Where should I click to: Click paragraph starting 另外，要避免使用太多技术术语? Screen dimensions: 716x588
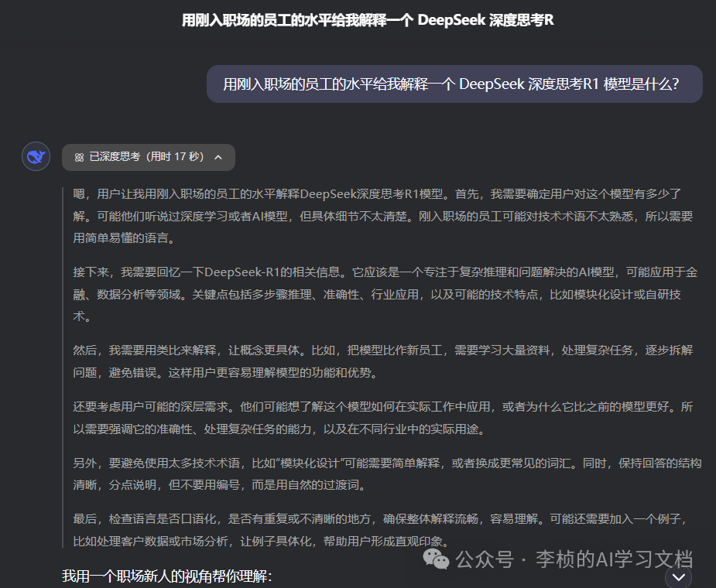387,473
